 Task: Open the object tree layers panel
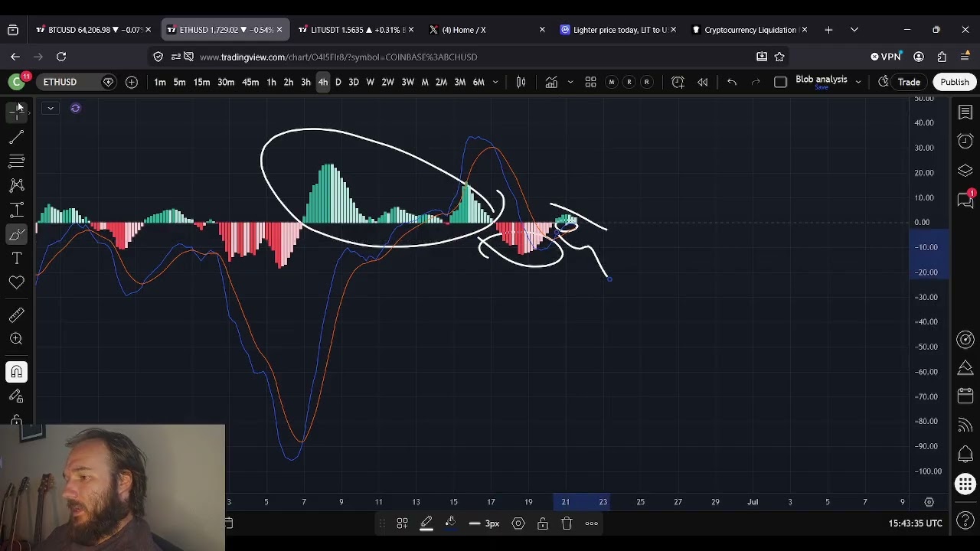[x=965, y=170]
